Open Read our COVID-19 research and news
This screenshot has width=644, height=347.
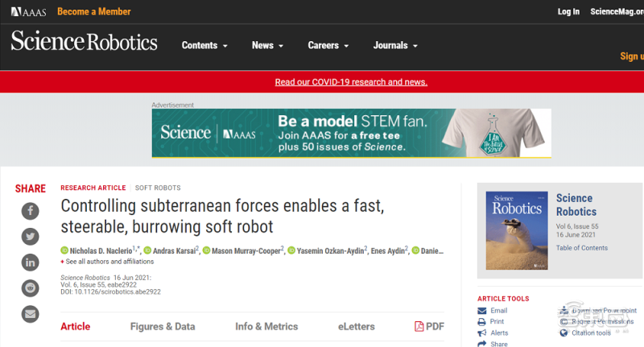tap(351, 82)
